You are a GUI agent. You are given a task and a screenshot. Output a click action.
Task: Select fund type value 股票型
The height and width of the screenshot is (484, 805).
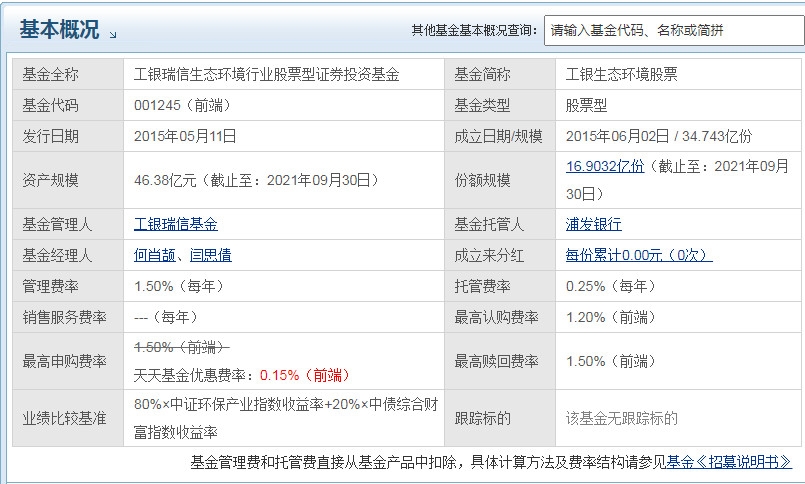click(x=586, y=105)
